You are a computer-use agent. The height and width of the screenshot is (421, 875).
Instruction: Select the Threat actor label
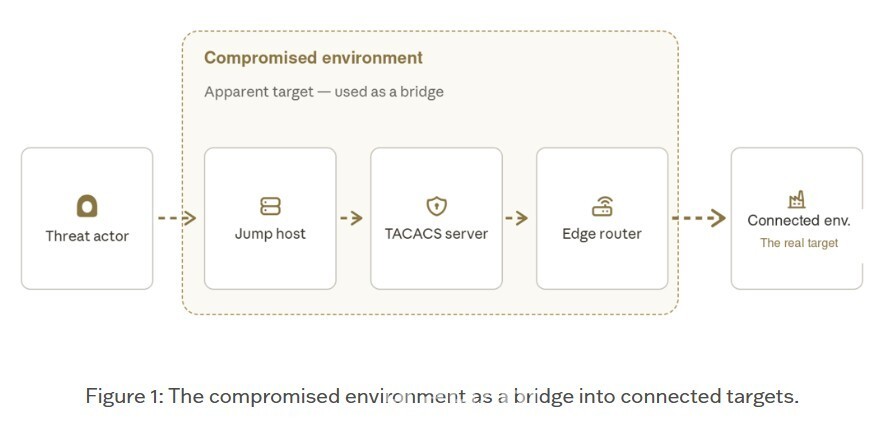point(87,236)
